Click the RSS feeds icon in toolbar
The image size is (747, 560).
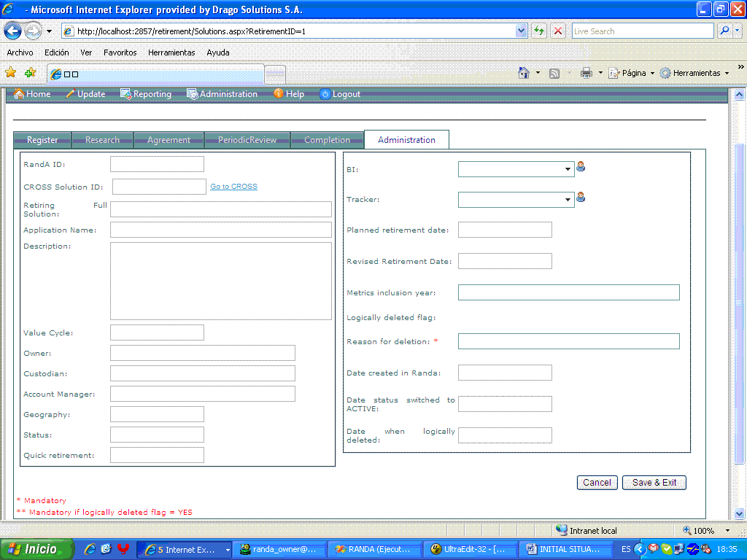[x=554, y=74]
